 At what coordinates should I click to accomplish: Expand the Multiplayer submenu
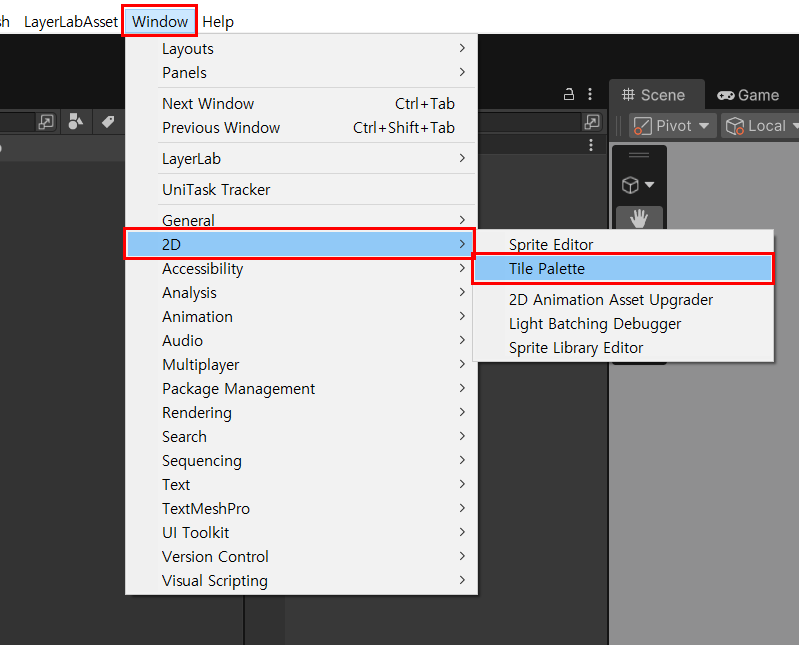[x=301, y=364]
